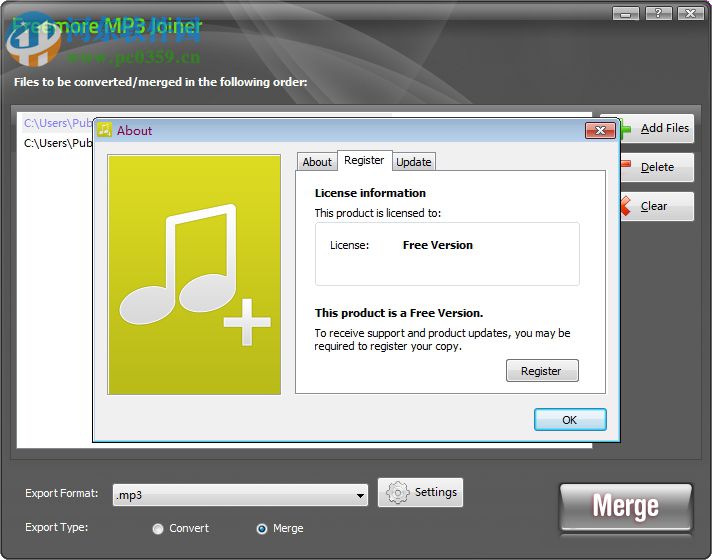Close the Freemore MP3 Joiner main window

point(691,14)
